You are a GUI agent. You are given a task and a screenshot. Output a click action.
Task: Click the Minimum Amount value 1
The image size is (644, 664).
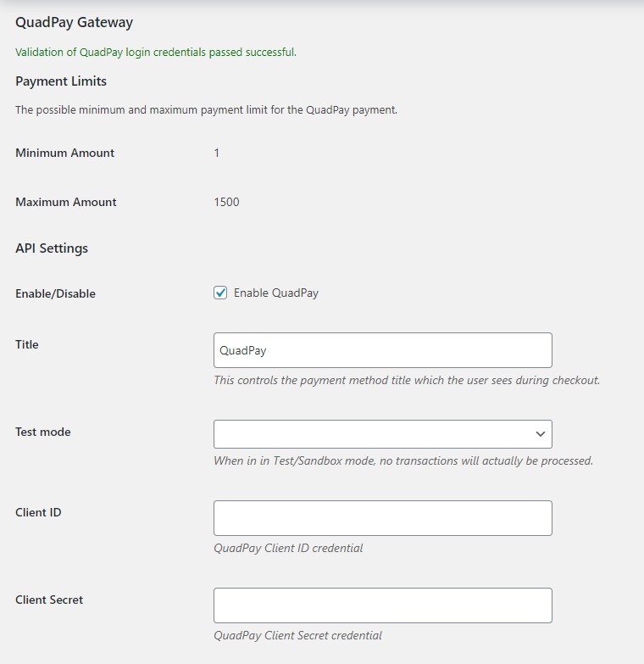pos(217,153)
